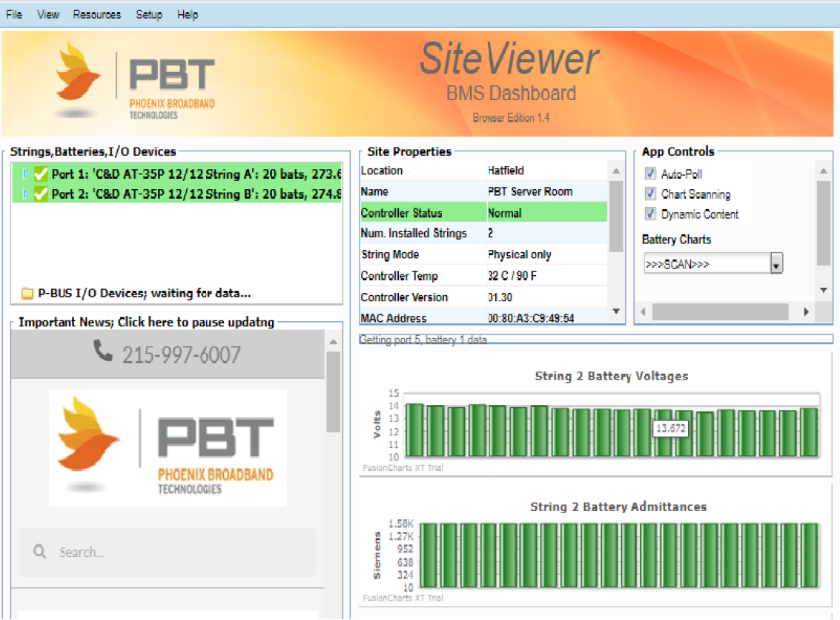The height and width of the screenshot is (620, 840).
Task: Click the magnifying glass search icon
Action: pyautogui.click(x=39, y=553)
